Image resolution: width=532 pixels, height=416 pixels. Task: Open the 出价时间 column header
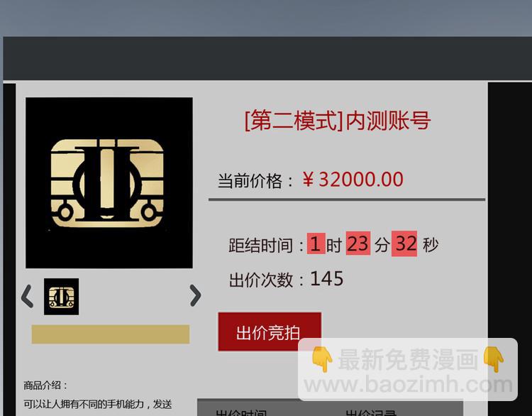click(x=241, y=412)
